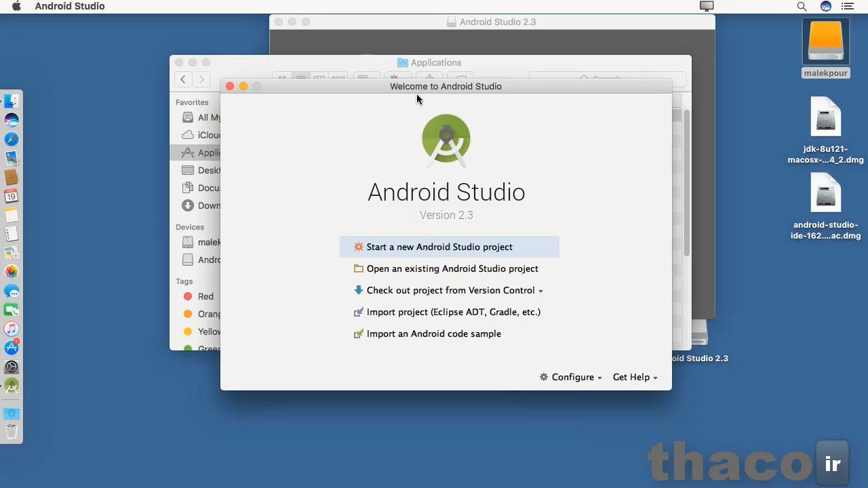Select Desktop in Finder sidebar
The height and width of the screenshot is (488, 868).
(201, 170)
